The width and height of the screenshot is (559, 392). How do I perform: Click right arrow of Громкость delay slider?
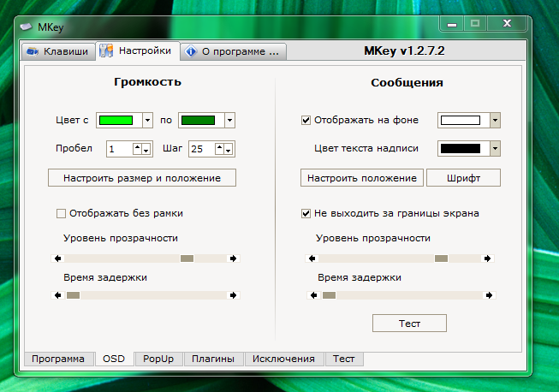click(x=233, y=295)
